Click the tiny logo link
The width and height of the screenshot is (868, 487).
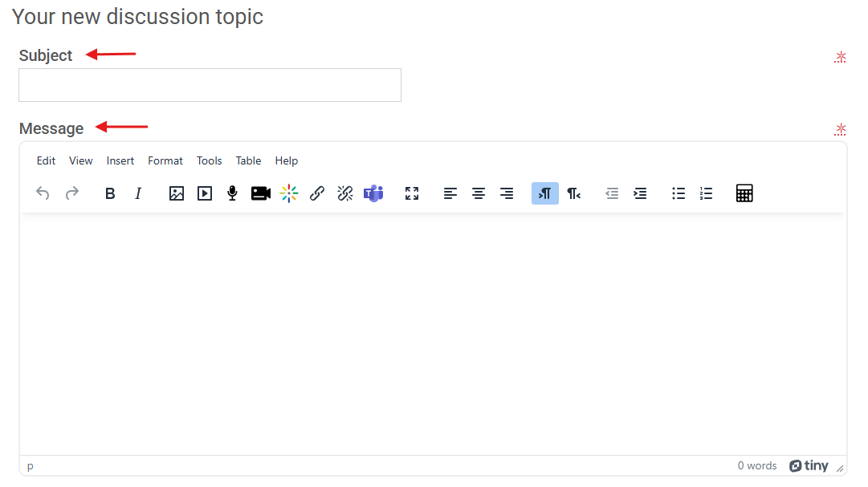tap(809, 466)
